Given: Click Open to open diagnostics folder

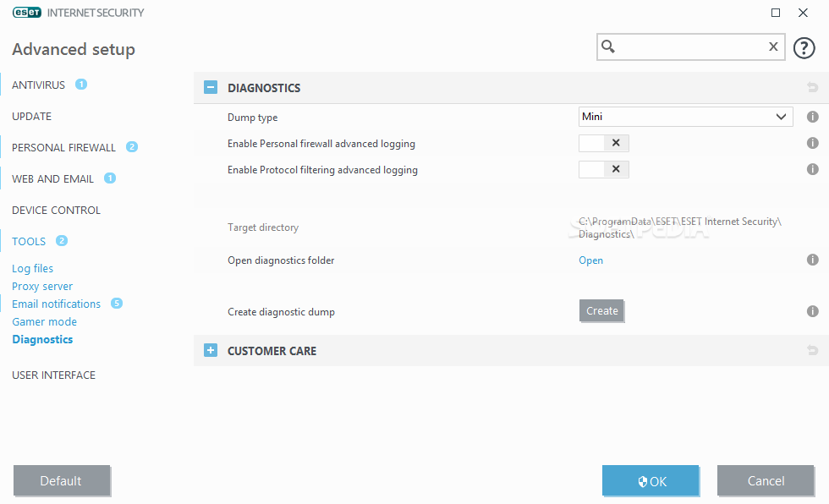Looking at the screenshot, I should pos(590,260).
